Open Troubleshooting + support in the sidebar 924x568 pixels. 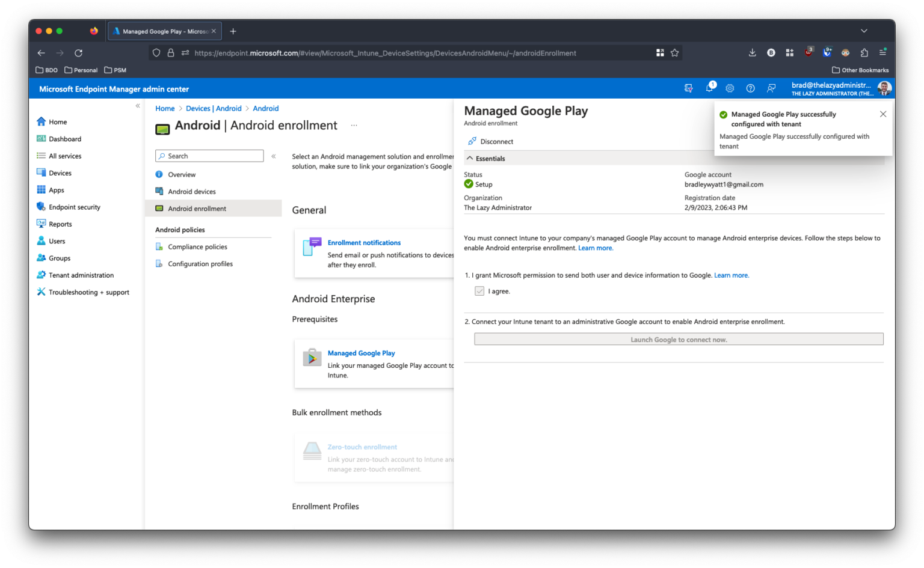[x=83, y=293]
